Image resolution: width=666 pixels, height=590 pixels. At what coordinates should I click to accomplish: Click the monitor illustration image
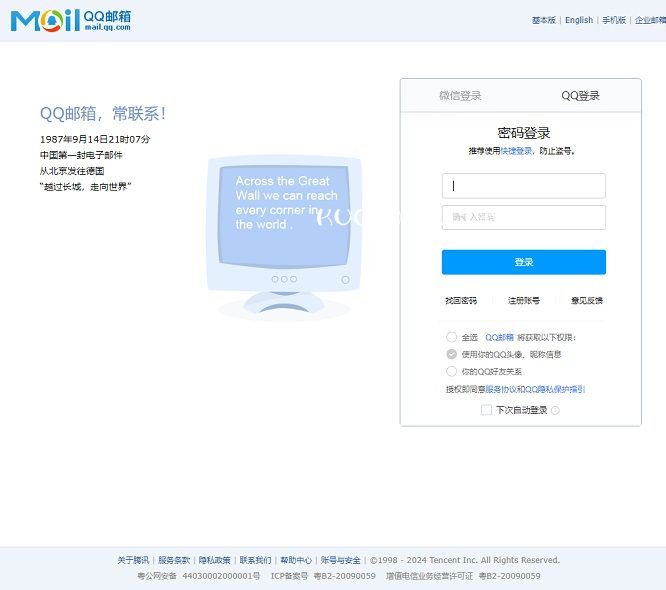pyautogui.click(x=284, y=238)
